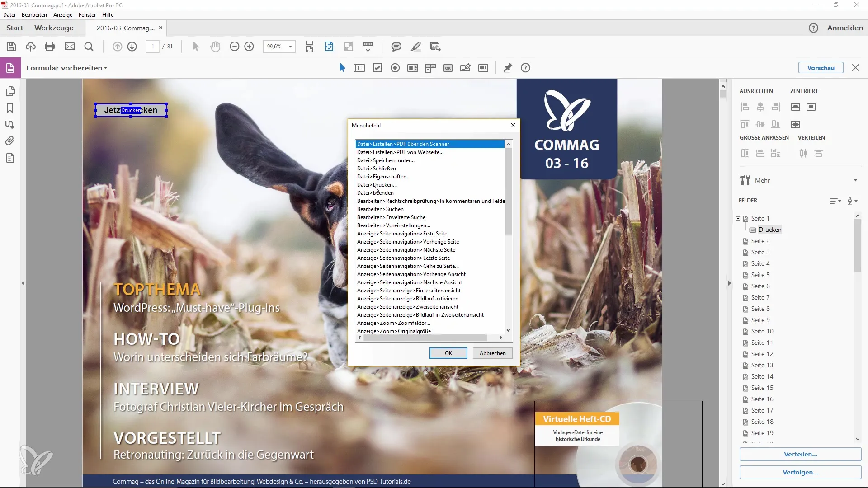
Task: Select the hand pan tool
Action: click(215, 47)
